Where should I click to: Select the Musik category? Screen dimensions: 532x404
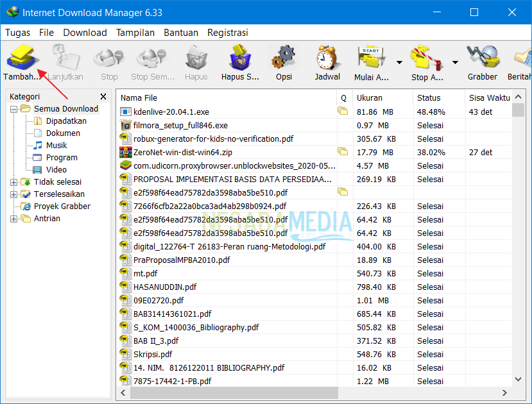tap(56, 146)
